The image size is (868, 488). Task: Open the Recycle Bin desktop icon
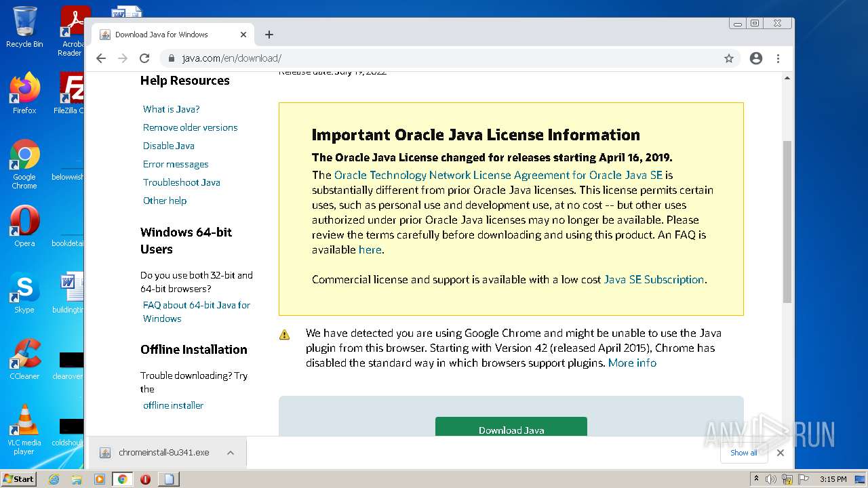coord(24,27)
